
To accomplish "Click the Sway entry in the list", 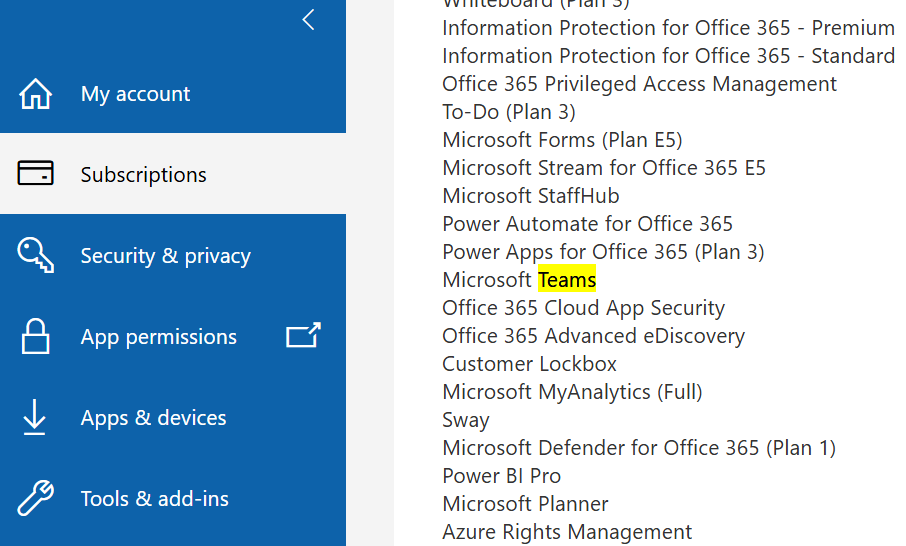I will 466,421.
